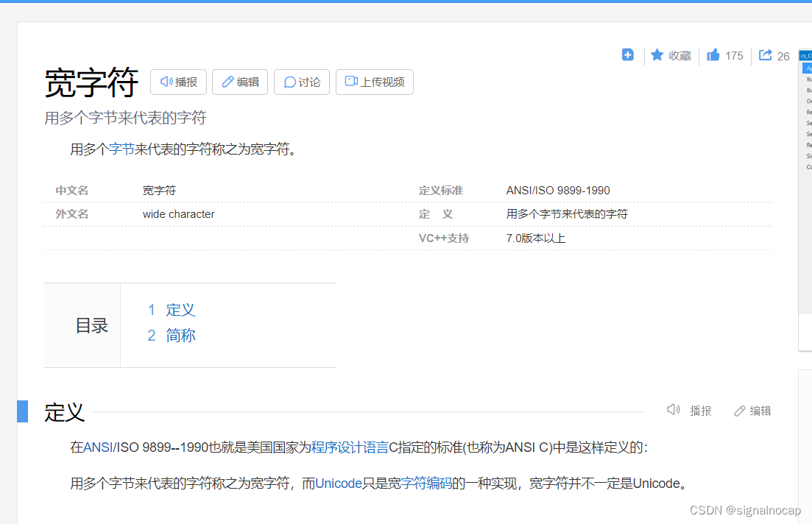Click the 字符编码 link in the definition
The height and width of the screenshot is (524, 812).
pyautogui.click(x=425, y=483)
